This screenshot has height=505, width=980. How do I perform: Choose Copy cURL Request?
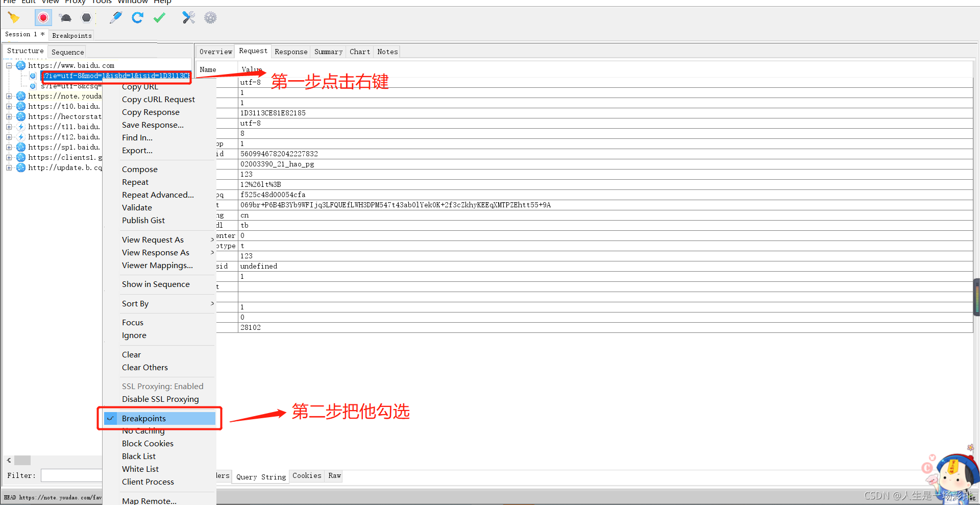coord(158,99)
